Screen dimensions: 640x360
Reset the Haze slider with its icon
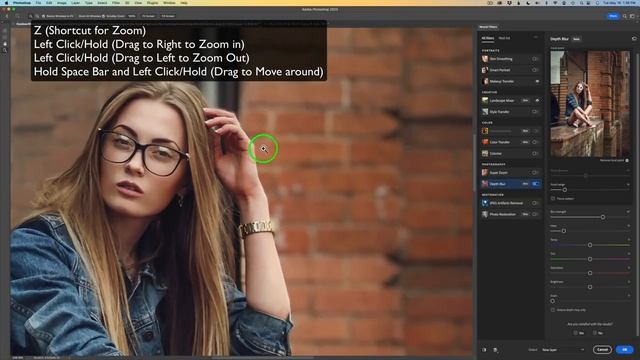(x=628, y=226)
